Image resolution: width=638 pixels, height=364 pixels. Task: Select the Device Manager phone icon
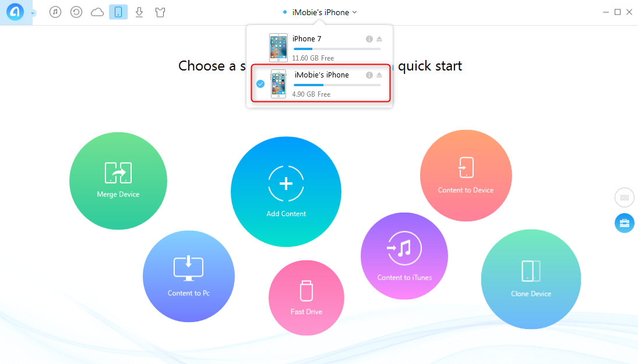click(x=118, y=12)
